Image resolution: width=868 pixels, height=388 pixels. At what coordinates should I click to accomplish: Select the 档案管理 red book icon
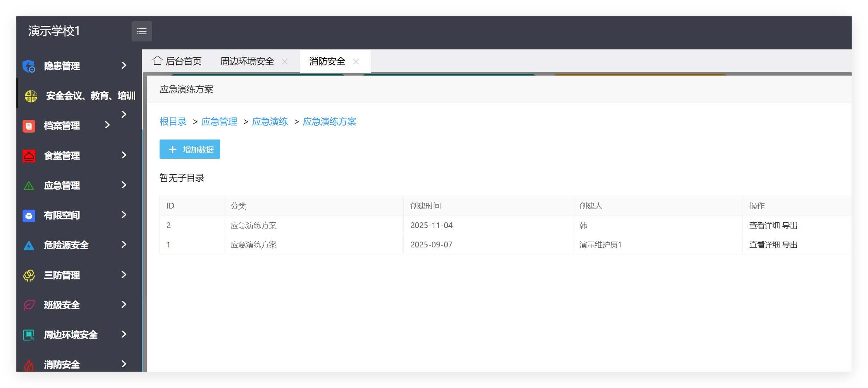coord(29,126)
